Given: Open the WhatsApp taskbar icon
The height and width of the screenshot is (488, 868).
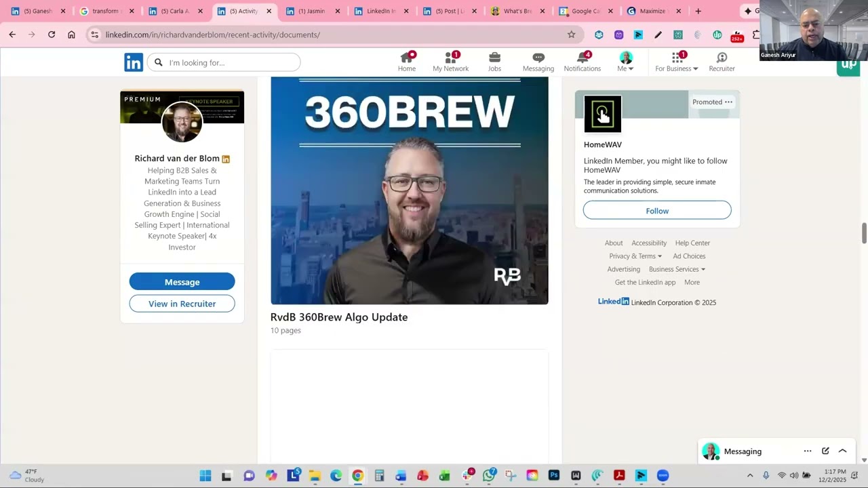Looking at the screenshot, I should [x=489, y=475].
